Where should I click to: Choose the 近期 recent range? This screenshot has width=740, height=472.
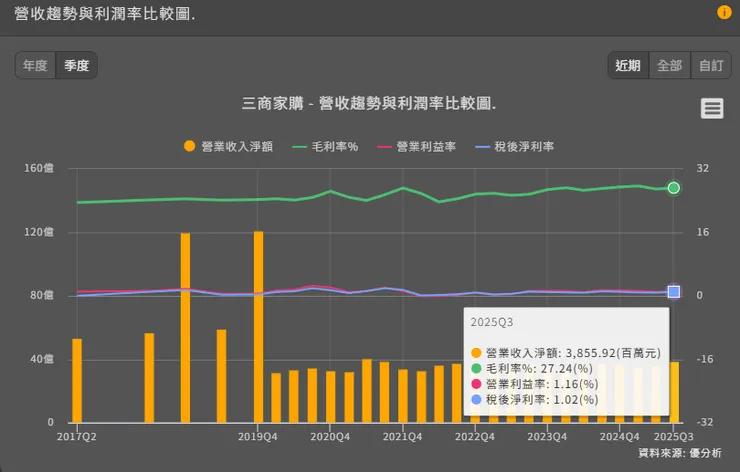pyautogui.click(x=628, y=65)
